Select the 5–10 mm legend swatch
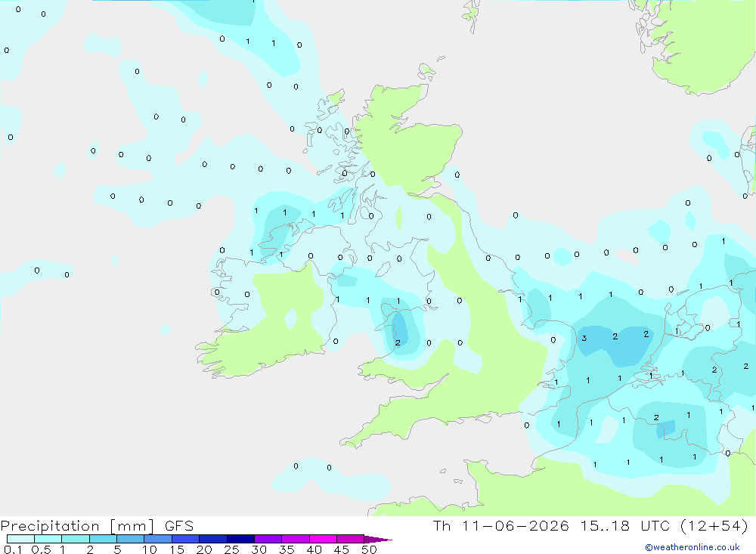Viewport: 756px width, 554px height. coord(131,539)
